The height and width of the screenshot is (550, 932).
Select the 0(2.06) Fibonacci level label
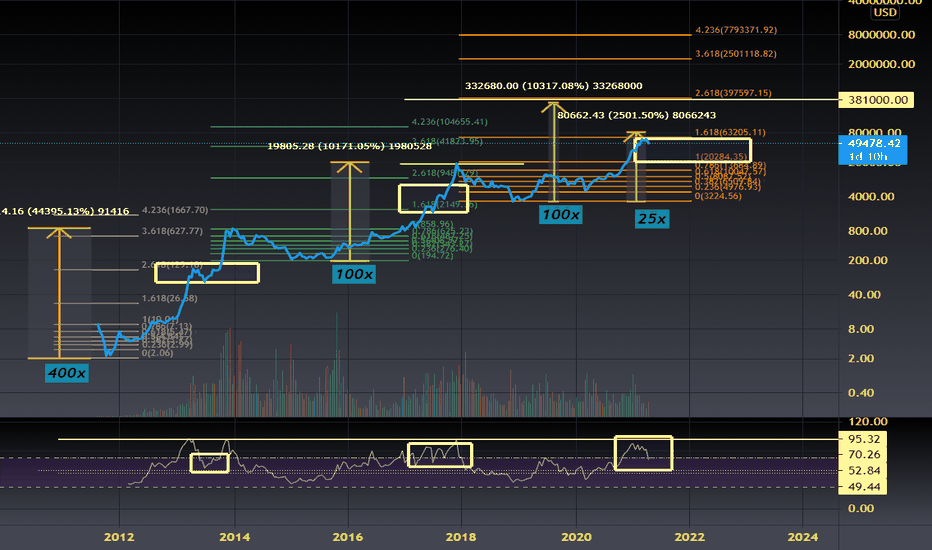coord(158,353)
